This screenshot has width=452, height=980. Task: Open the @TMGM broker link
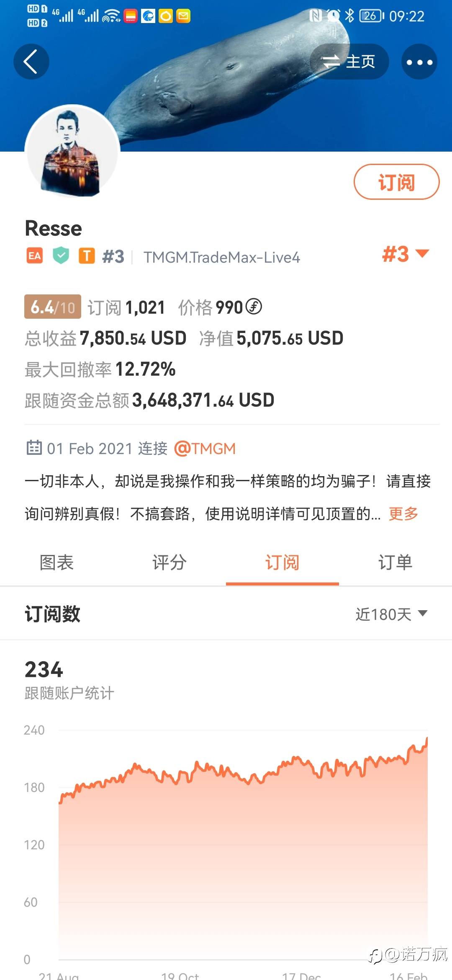point(205,449)
